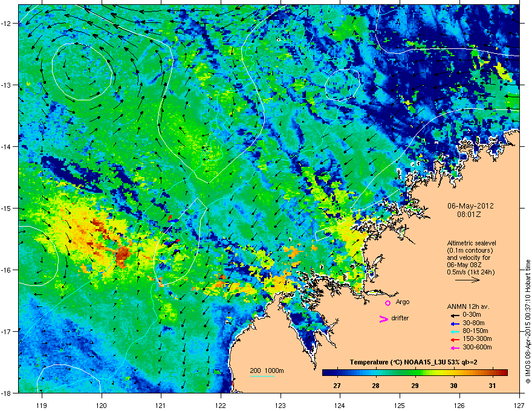The width and height of the screenshot is (532, 411).
Task: Click the red 150-300m arrow legend symbol
Action: (x=455, y=340)
